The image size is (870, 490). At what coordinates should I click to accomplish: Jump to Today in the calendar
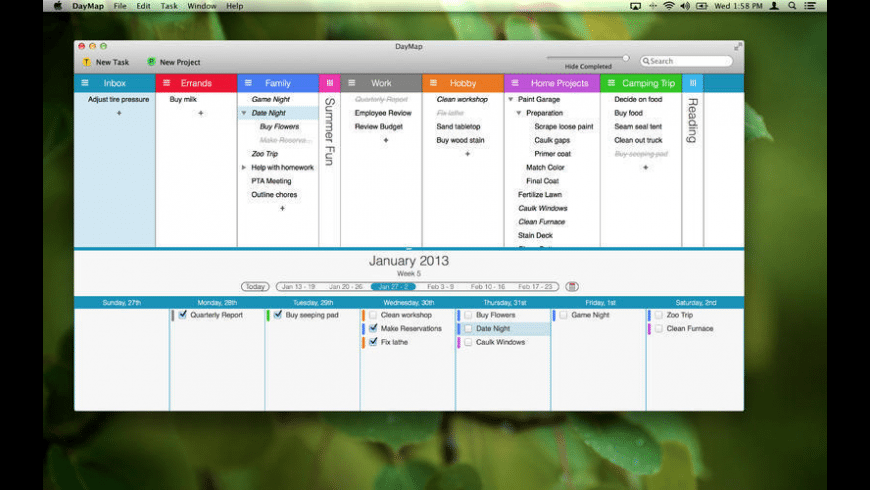(255, 286)
